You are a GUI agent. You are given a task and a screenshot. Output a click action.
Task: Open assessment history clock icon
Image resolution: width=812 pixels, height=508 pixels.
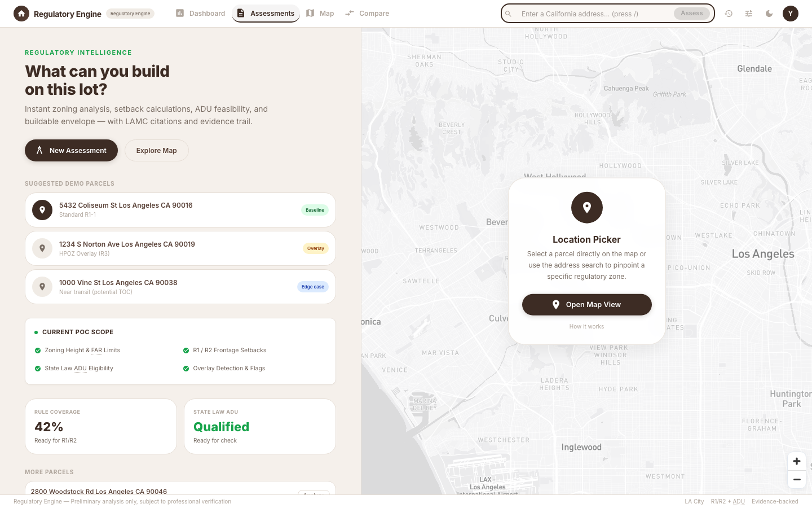coord(729,14)
